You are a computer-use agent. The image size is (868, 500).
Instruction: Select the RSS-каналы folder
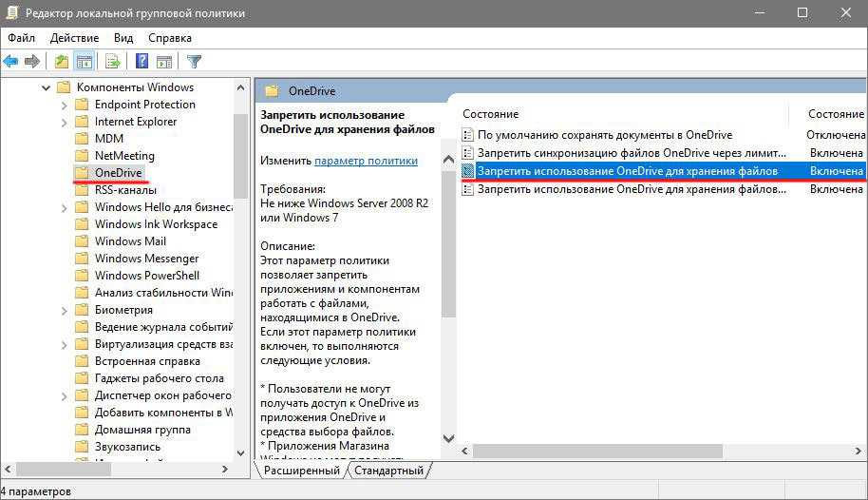(x=125, y=190)
